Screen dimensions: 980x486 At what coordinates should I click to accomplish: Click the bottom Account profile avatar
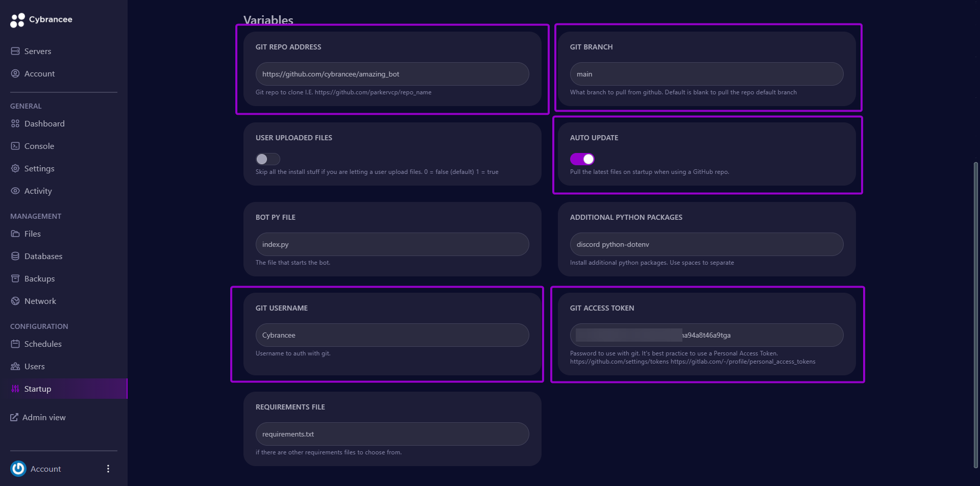[18, 469]
